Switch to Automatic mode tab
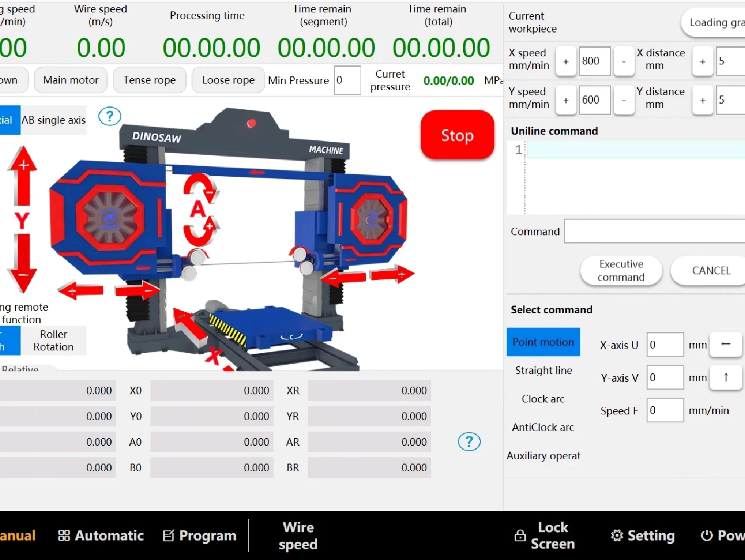 point(101,536)
